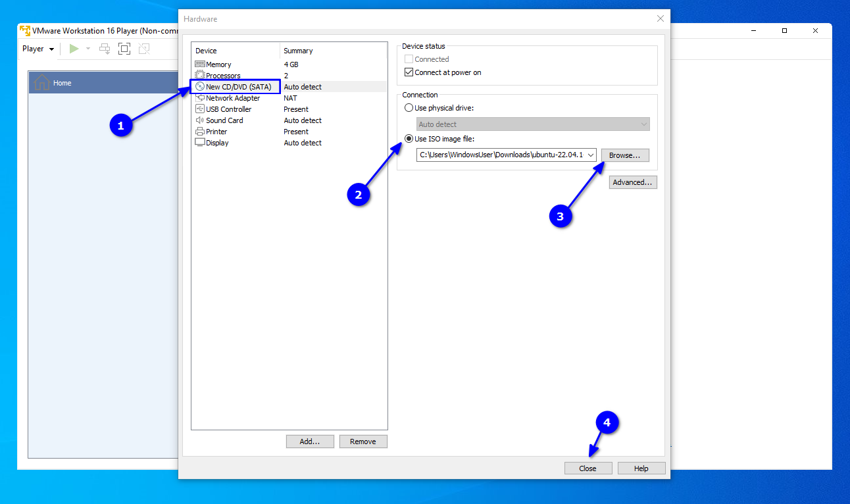
Task: Select the Processors device icon
Action: (200, 76)
